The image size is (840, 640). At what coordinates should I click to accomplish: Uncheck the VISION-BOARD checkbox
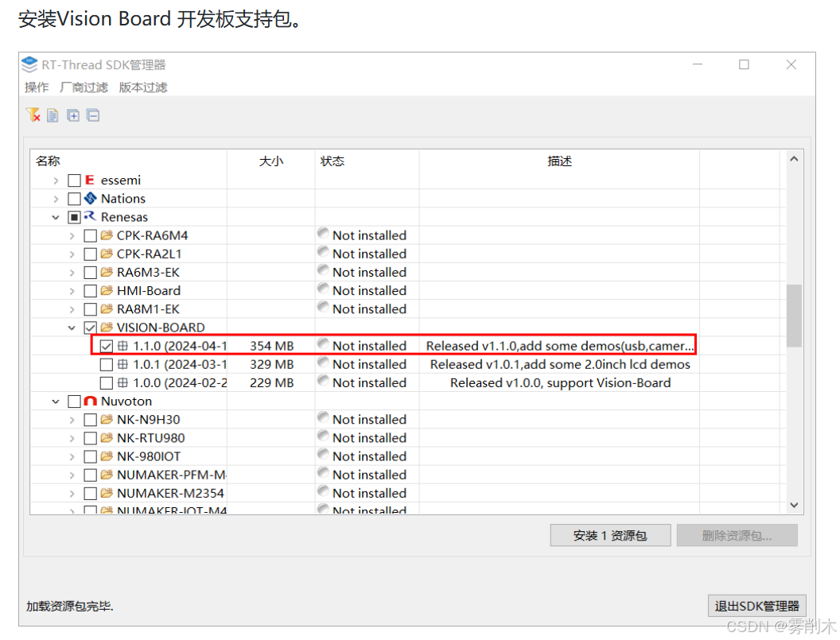click(x=91, y=328)
